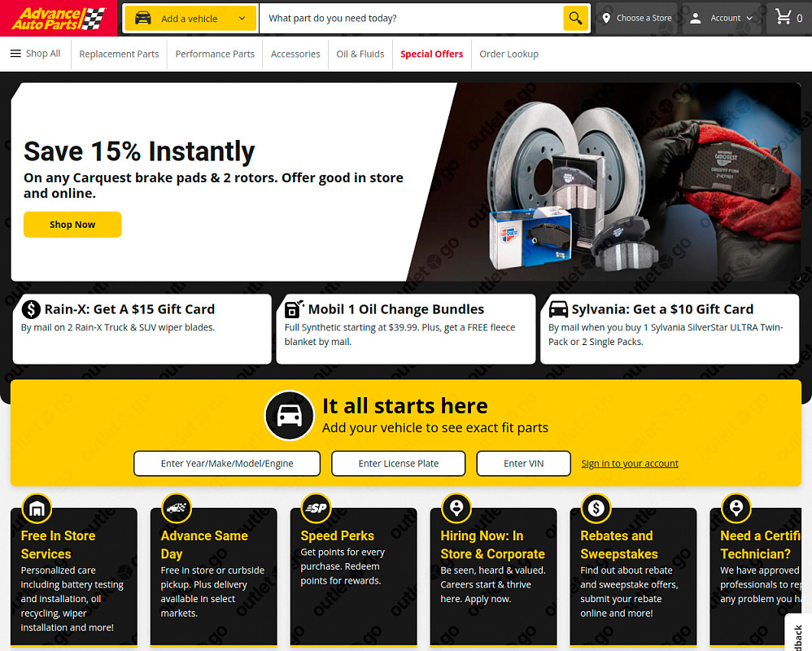Go to Special Offers
Viewport: 812px width, 651px height.
click(432, 54)
